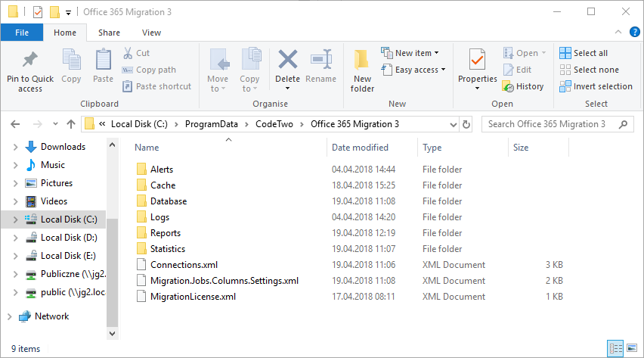Click the CodeTwo breadcrumb
This screenshot has width=644, height=358.
point(274,124)
